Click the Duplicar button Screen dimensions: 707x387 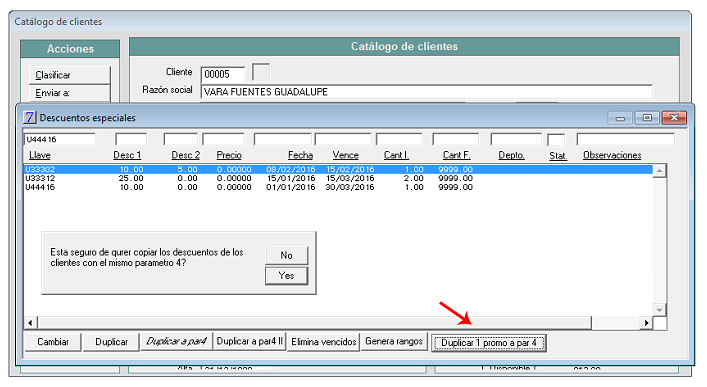(111, 342)
